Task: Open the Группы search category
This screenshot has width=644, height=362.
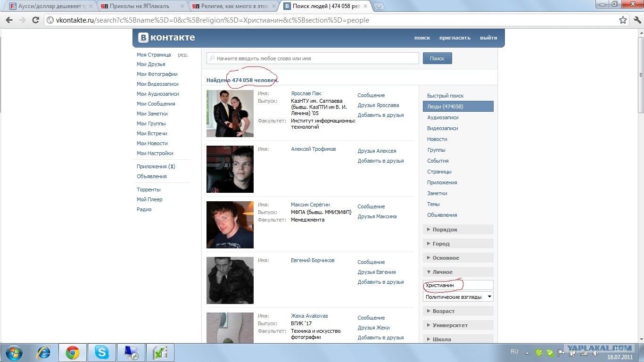Action: 436,150
